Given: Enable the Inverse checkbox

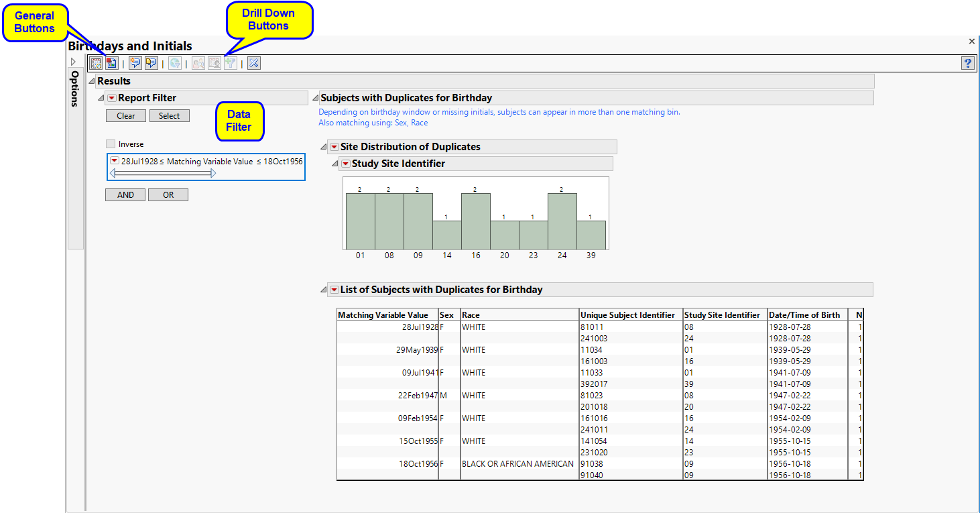Looking at the screenshot, I should [x=111, y=144].
